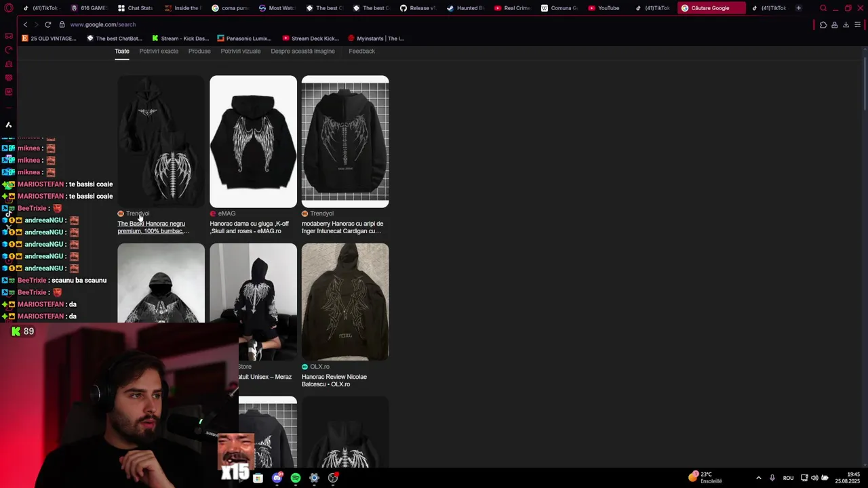
Task: Open the Microsoft Store taskbar icon
Action: point(258,478)
